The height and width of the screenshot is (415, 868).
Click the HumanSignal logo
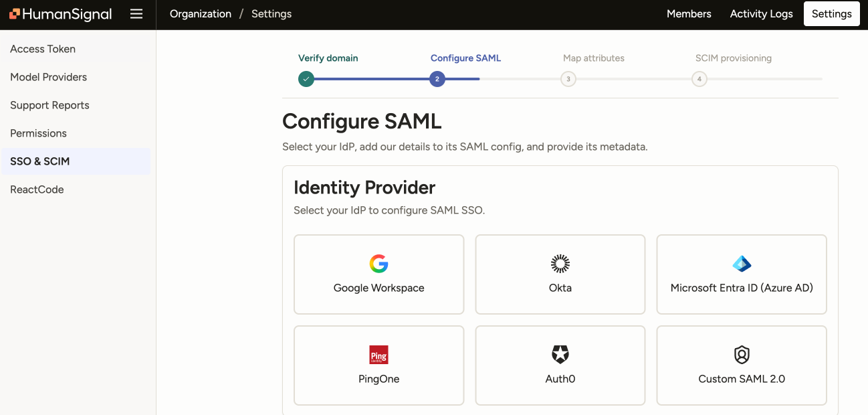pos(61,14)
